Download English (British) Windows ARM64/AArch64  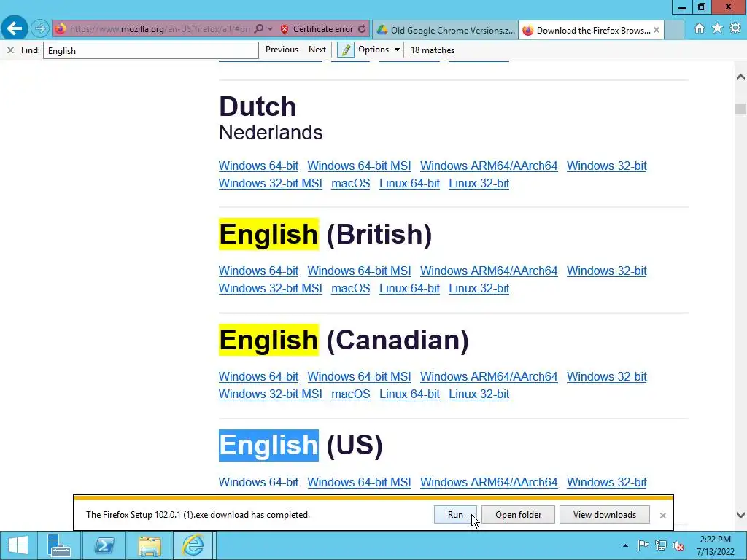pos(489,271)
